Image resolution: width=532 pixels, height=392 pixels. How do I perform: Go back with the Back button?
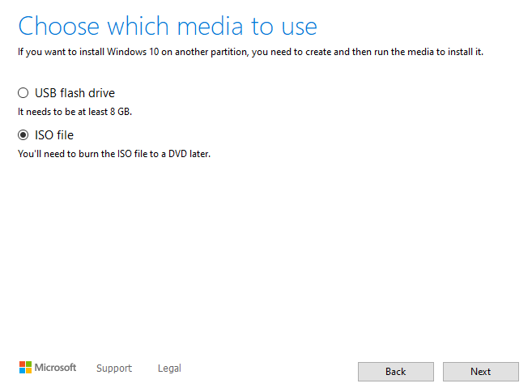(x=395, y=372)
